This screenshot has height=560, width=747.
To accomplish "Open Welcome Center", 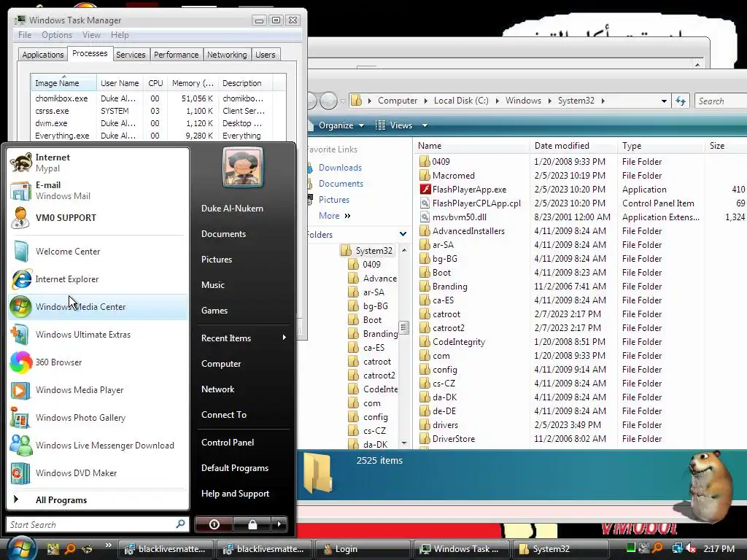I will click(98, 252).
